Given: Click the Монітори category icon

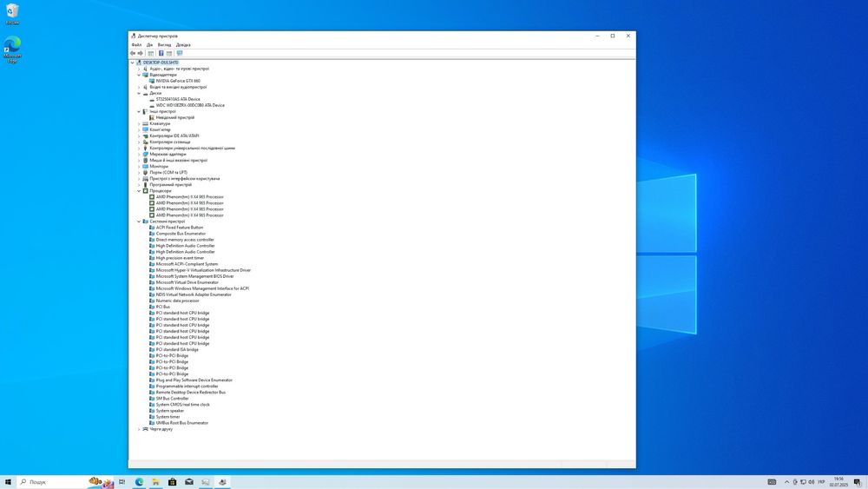Looking at the screenshot, I should (x=146, y=166).
